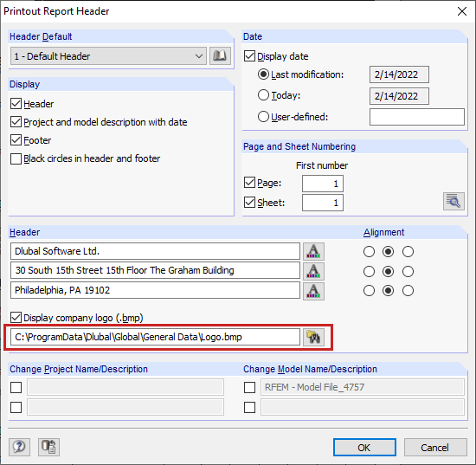
Task: Toggle the Sheet numbering checkbox
Action: point(249,203)
